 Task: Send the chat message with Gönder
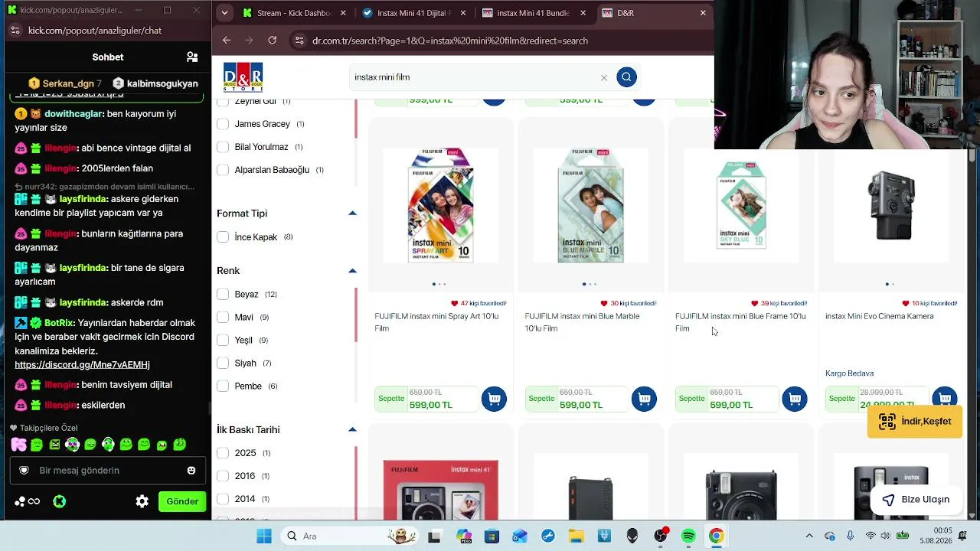pyautogui.click(x=182, y=501)
